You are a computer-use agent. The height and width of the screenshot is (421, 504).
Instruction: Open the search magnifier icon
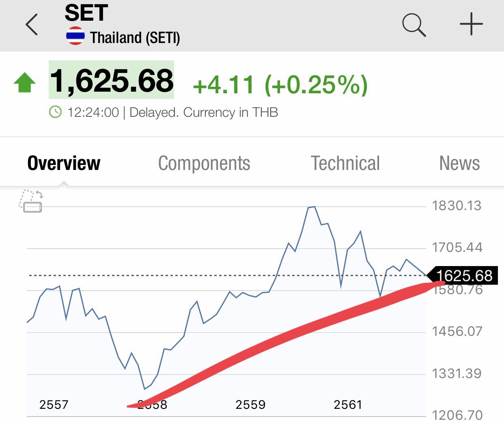[x=414, y=25]
